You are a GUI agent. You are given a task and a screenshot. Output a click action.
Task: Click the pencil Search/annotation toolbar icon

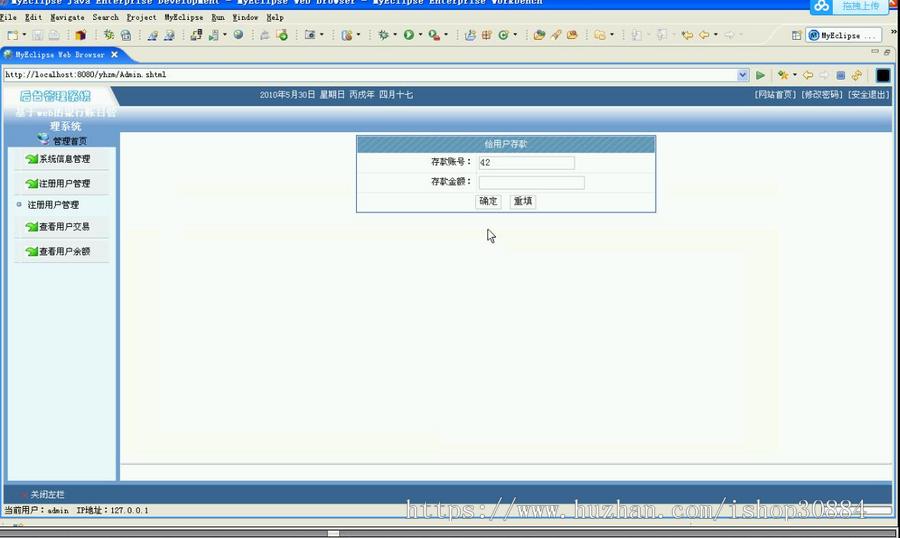pyautogui.click(x=556, y=35)
